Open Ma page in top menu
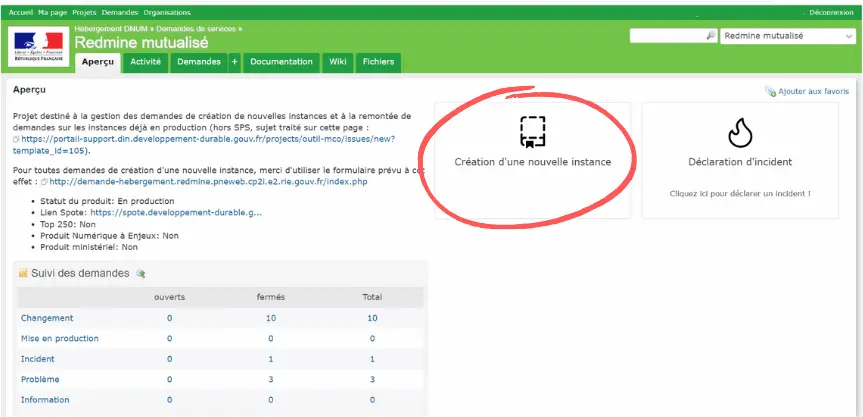The width and height of the screenshot is (863, 417). (52, 12)
